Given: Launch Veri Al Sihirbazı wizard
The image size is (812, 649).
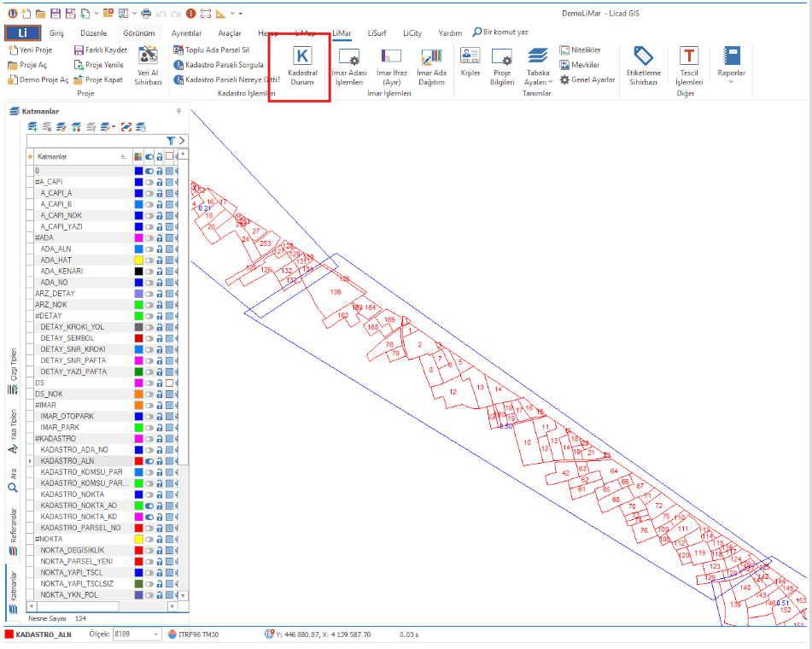Looking at the screenshot, I should click(x=149, y=65).
